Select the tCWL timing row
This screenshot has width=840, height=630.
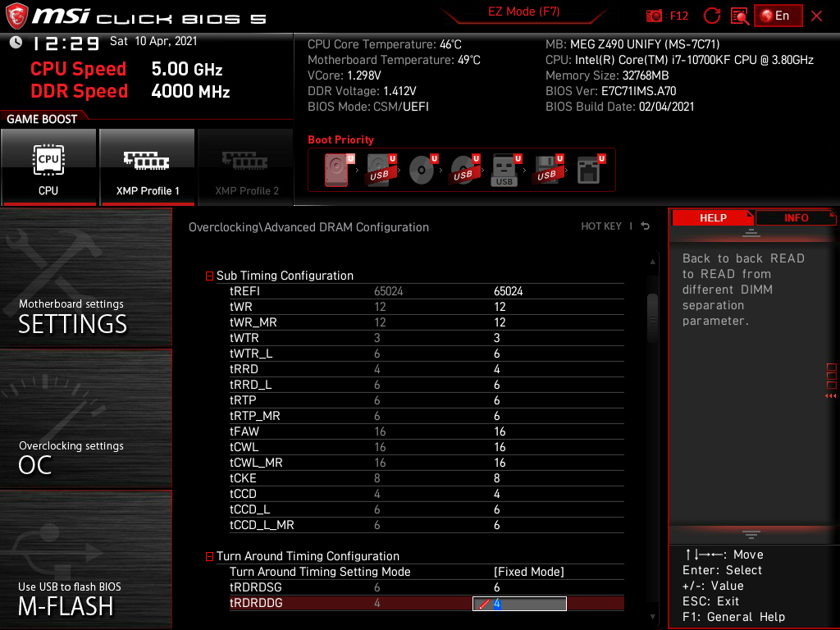[x=427, y=447]
